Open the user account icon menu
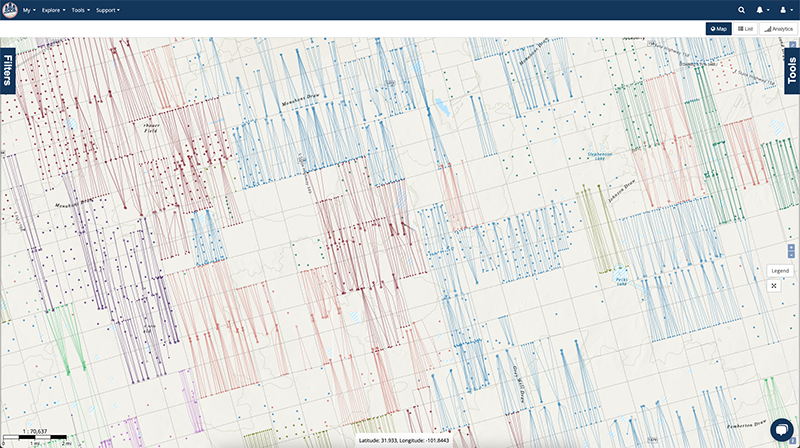 783,10
